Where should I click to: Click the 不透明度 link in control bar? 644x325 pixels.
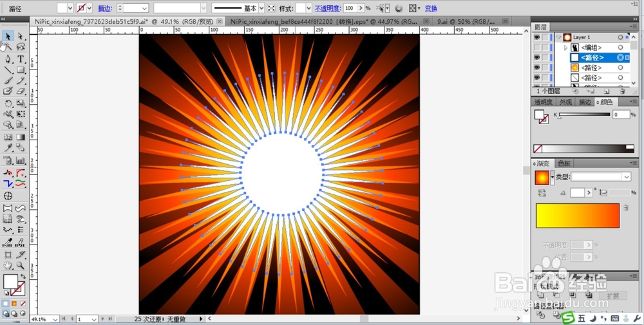point(328,8)
